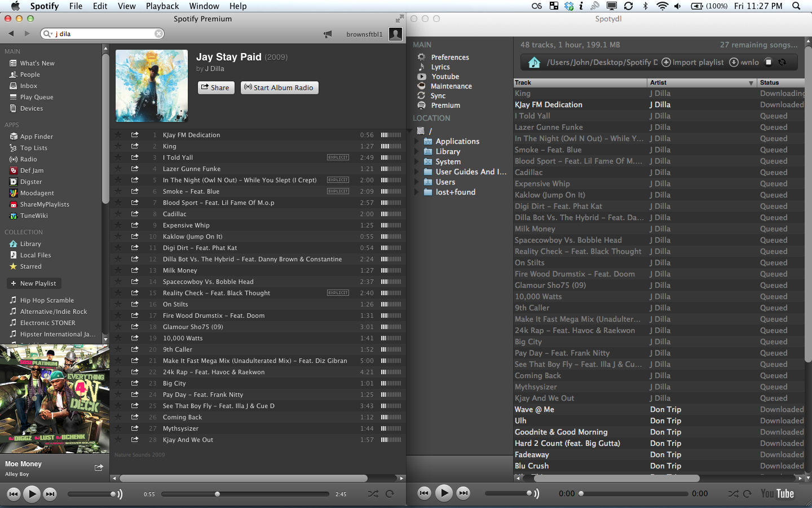812x508 pixels.
Task: Click YouTube logo in Spotydl player
Action: (777, 493)
